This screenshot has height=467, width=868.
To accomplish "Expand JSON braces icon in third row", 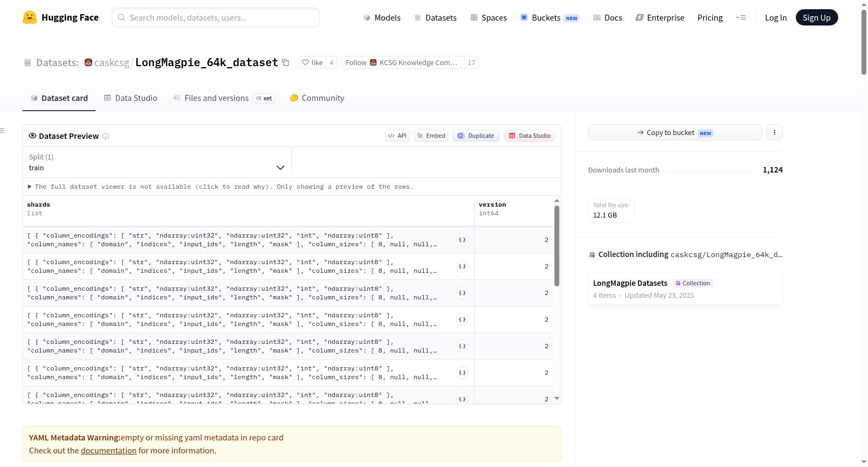I will 462,293.
